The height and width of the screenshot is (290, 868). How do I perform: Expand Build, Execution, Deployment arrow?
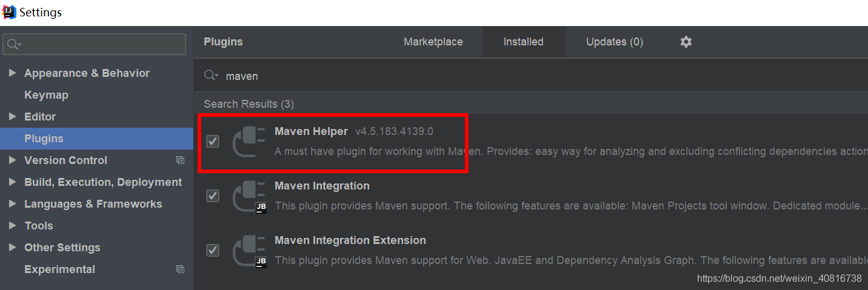[12, 182]
